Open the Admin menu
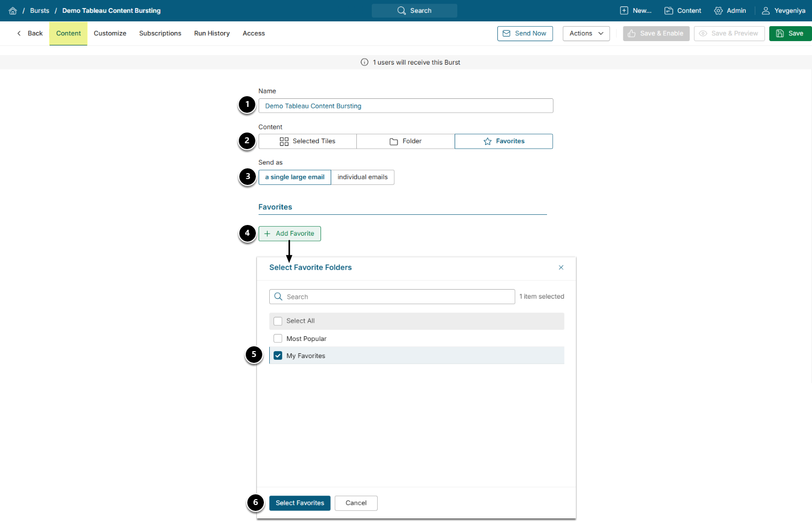Image resolution: width=812 pixels, height=528 pixels. [730, 11]
